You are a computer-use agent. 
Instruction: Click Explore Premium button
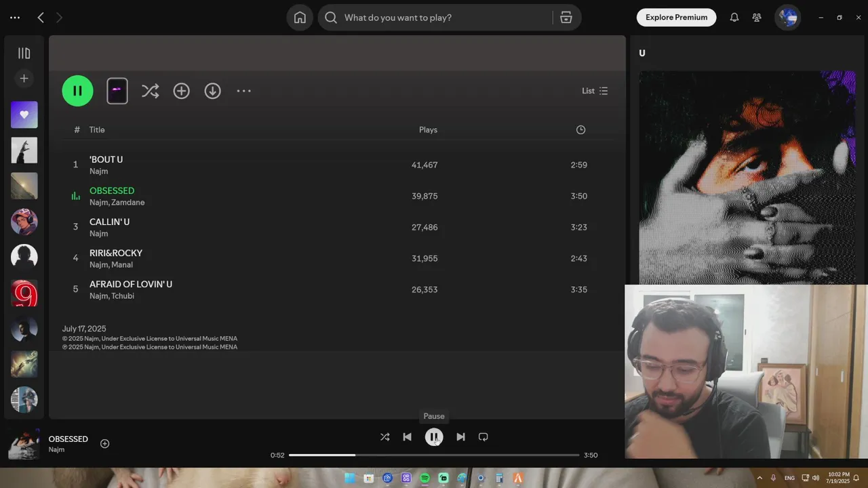[x=676, y=18]
